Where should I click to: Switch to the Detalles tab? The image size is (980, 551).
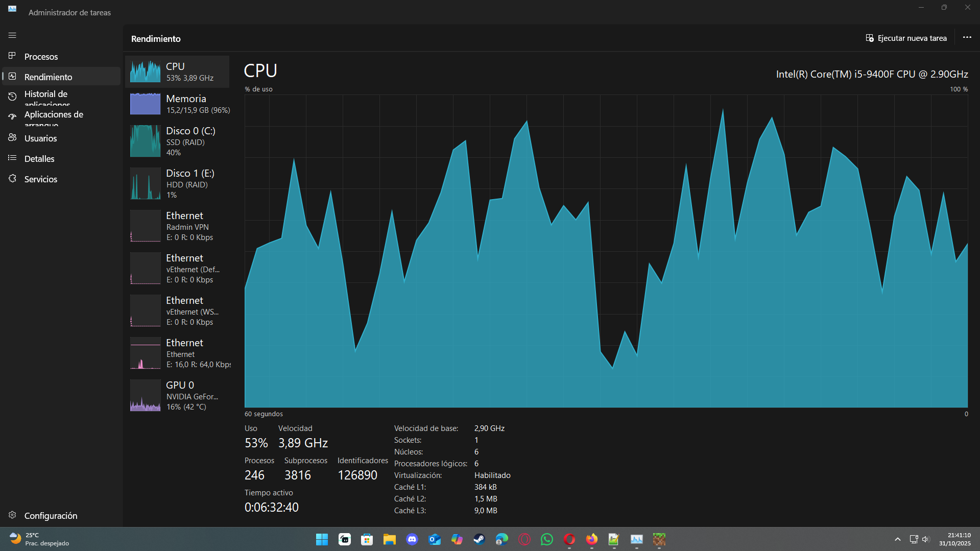coord(61,158)
